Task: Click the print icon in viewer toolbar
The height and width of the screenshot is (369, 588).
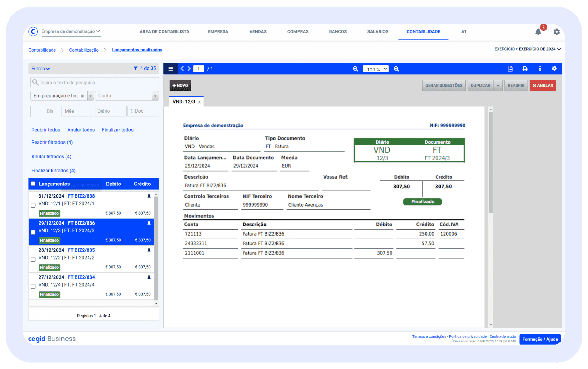Action: pyautogui.click(x=525, y=69)
